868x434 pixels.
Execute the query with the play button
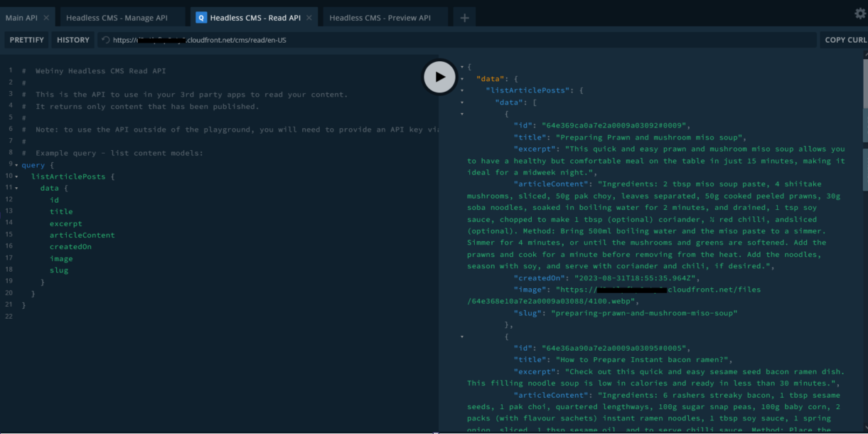[439, 77]
